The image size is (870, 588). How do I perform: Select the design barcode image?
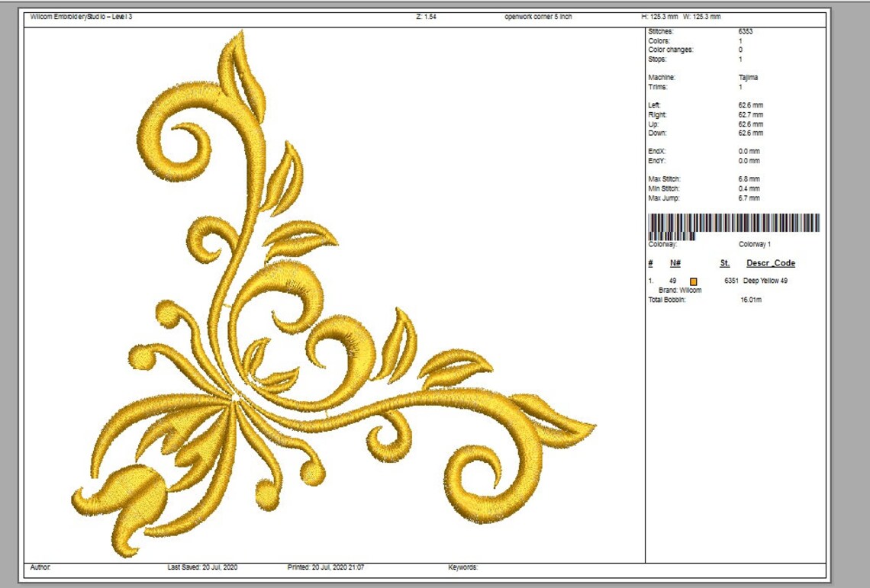tap(733, 227)
